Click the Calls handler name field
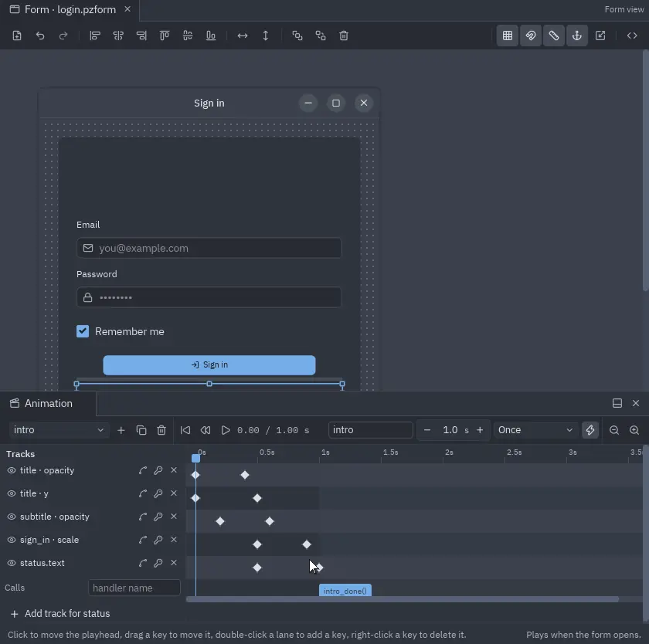This screenshot has height=644, width=649. point(134,588)
